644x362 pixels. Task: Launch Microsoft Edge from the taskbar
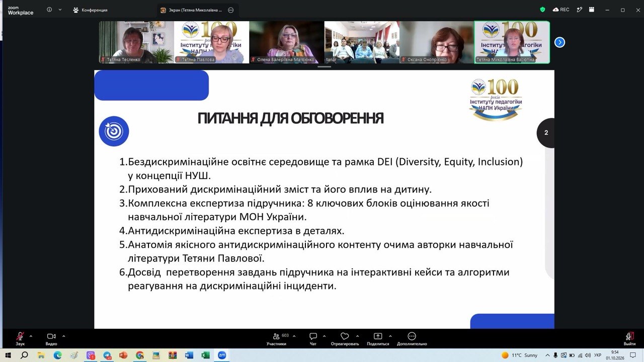coord(57,355)
